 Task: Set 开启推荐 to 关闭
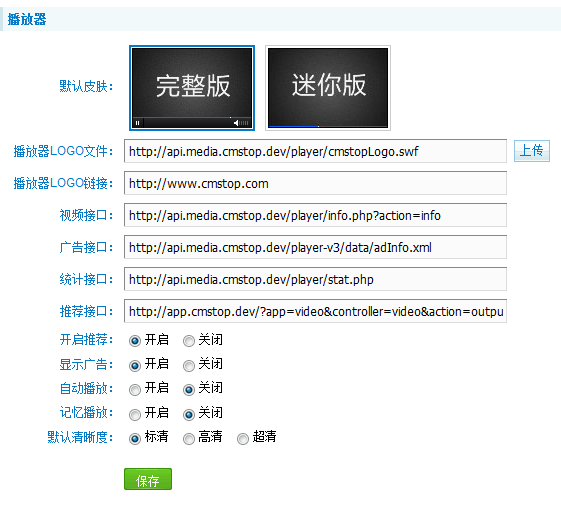pos(189,341)
